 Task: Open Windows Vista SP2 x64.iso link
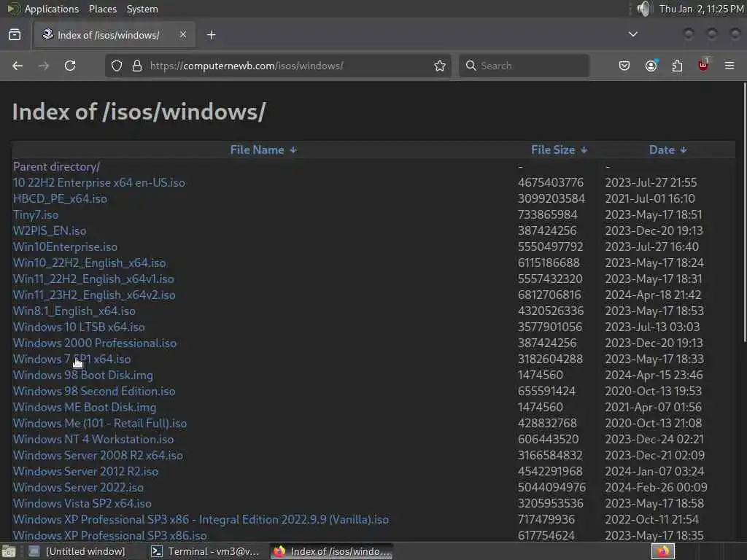click(x=82, y=503)
